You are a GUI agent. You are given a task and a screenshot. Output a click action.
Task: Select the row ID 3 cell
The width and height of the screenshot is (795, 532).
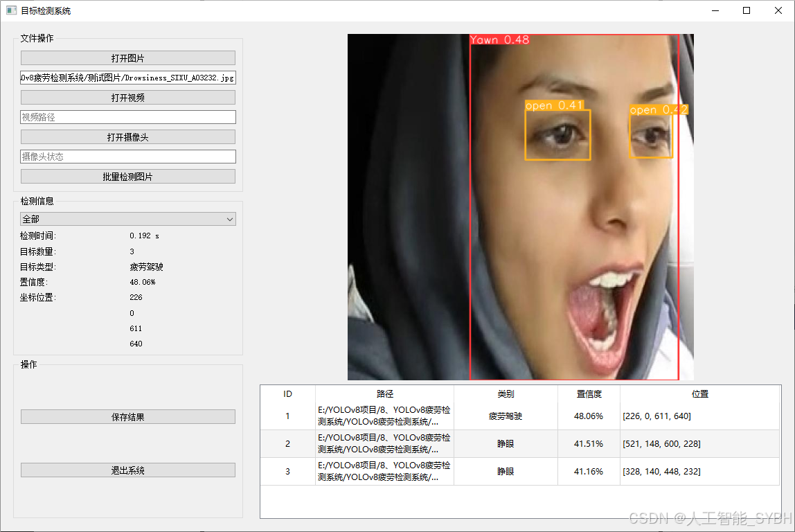(x=287, y=471)
